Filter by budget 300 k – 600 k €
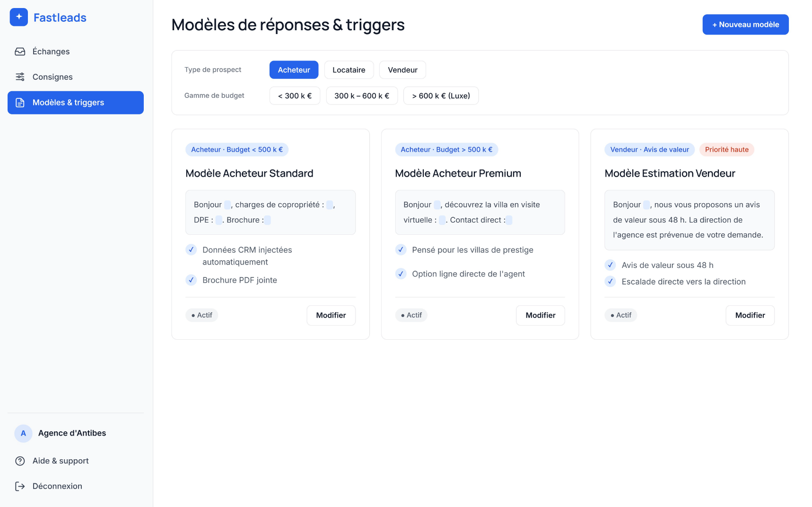812x507 pixels. tap(362, 96)
